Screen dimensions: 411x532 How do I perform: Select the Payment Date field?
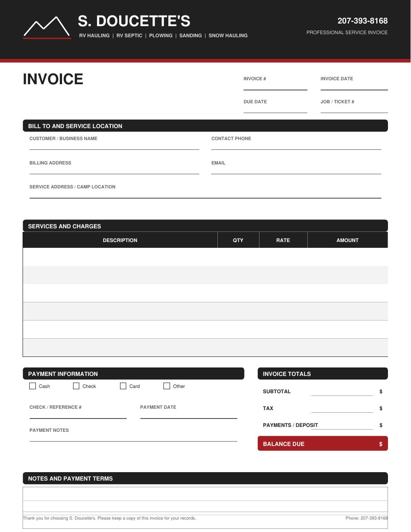(189, 415)
